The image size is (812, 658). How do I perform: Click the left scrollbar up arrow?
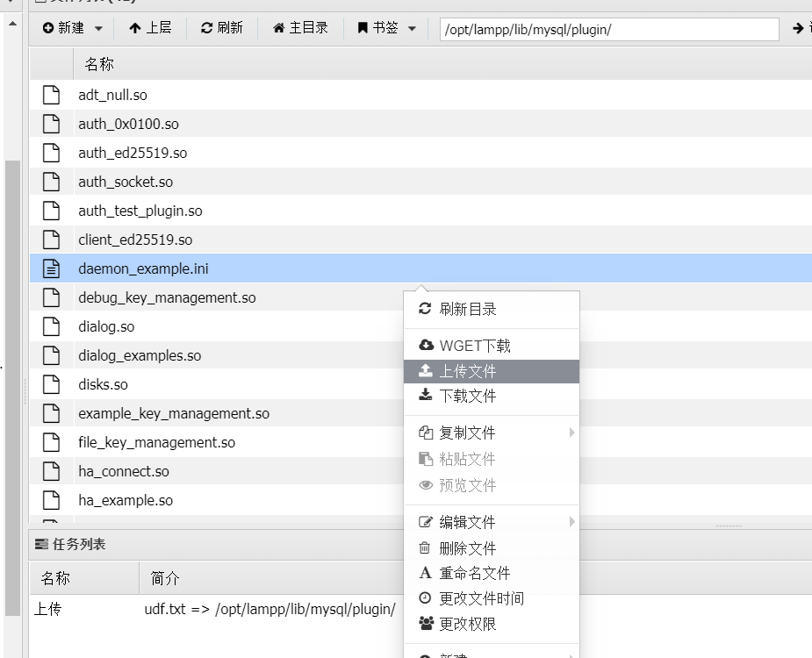[x=12, y=24]
